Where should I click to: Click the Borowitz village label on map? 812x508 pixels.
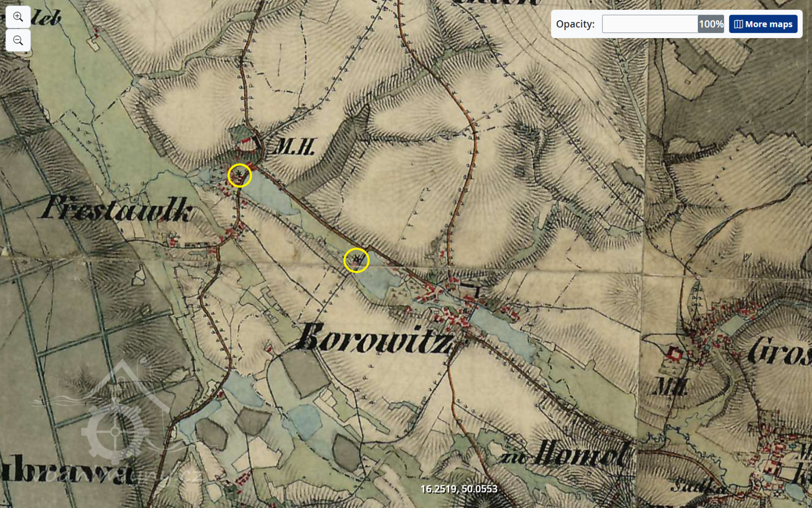(374, 339)
